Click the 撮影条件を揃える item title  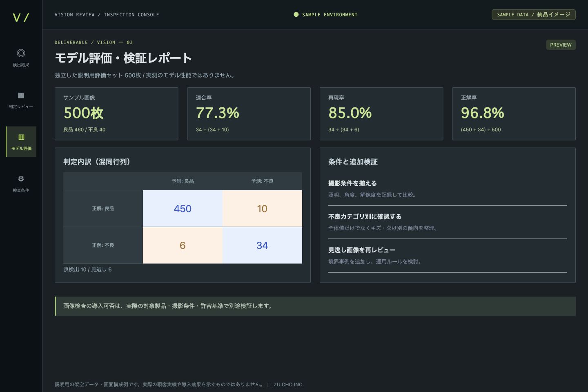tap(352, 183)
